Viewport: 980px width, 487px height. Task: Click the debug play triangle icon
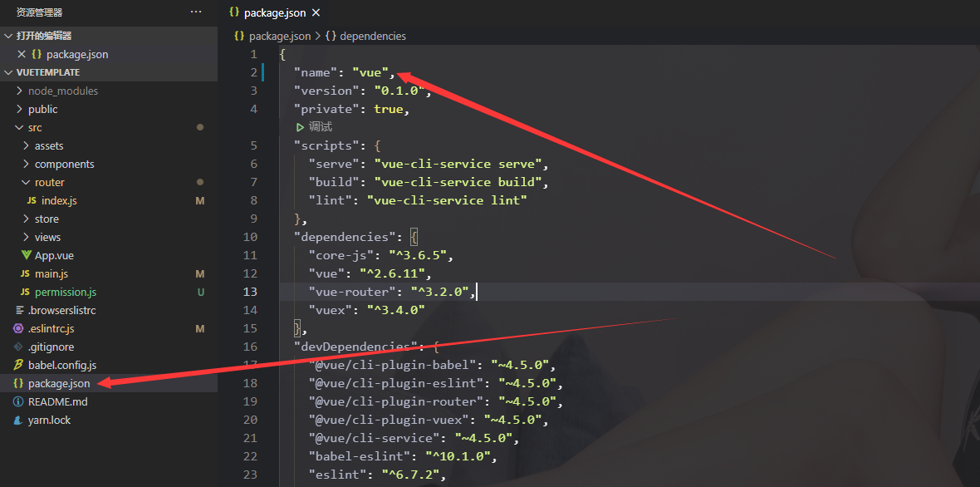299,127
